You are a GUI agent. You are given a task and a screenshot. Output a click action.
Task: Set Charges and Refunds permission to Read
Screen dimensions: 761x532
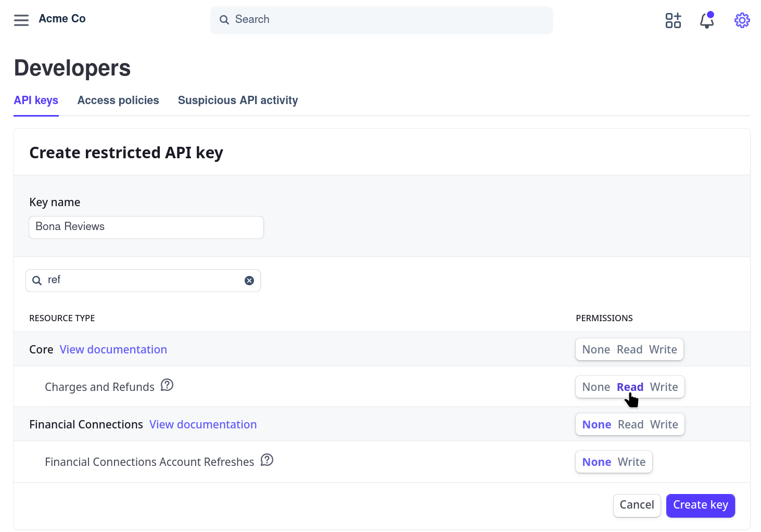click(630, 387)
